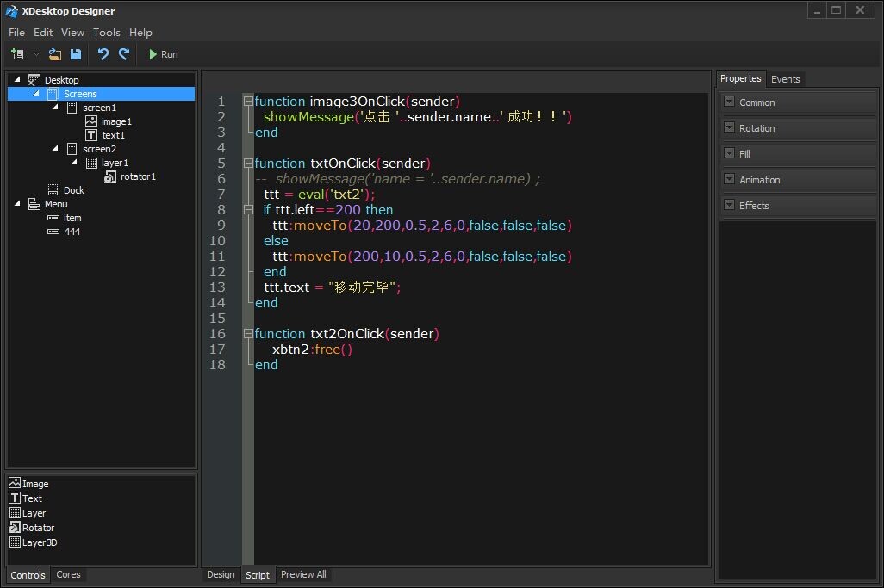
Task: Select the Screens tree item
Action: point(102,94)
